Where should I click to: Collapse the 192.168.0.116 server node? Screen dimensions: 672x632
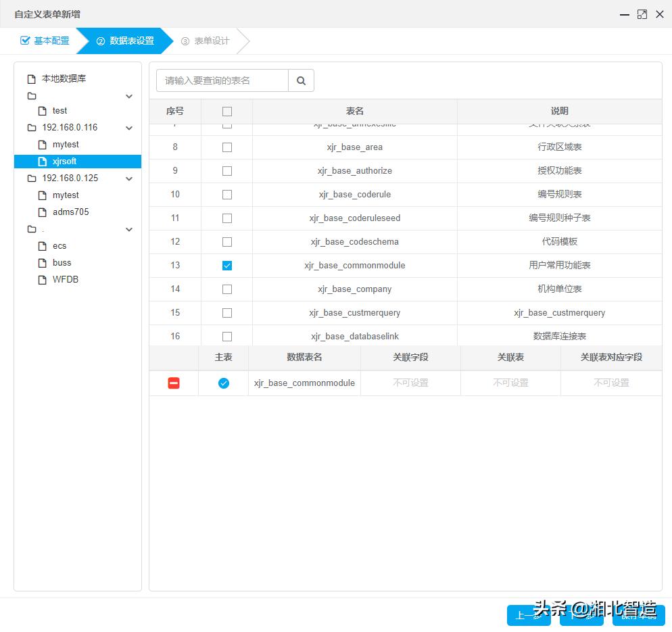(x=129, y=128)
